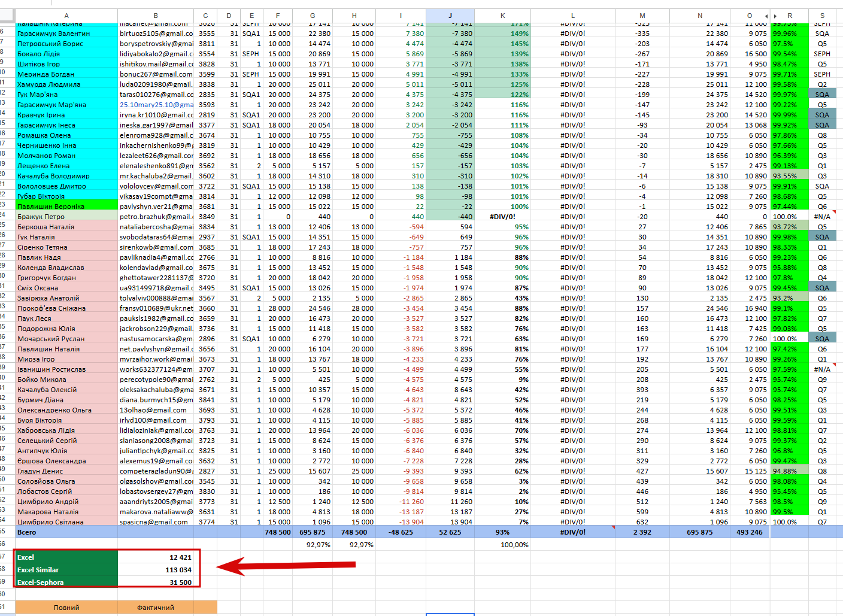Expand hidden columns using the arrow in column O header
Screen dimensions: 843x616
coord(766,16)
